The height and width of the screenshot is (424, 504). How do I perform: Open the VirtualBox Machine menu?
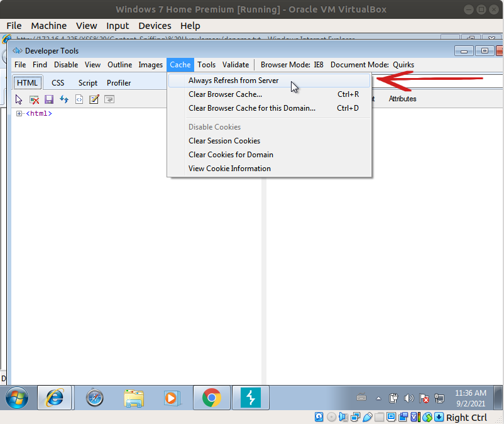[49, 26]
